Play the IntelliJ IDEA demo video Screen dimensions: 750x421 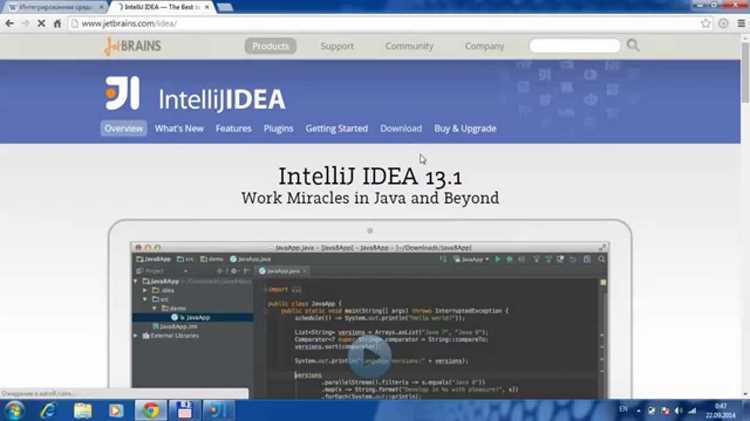point(369,356)
